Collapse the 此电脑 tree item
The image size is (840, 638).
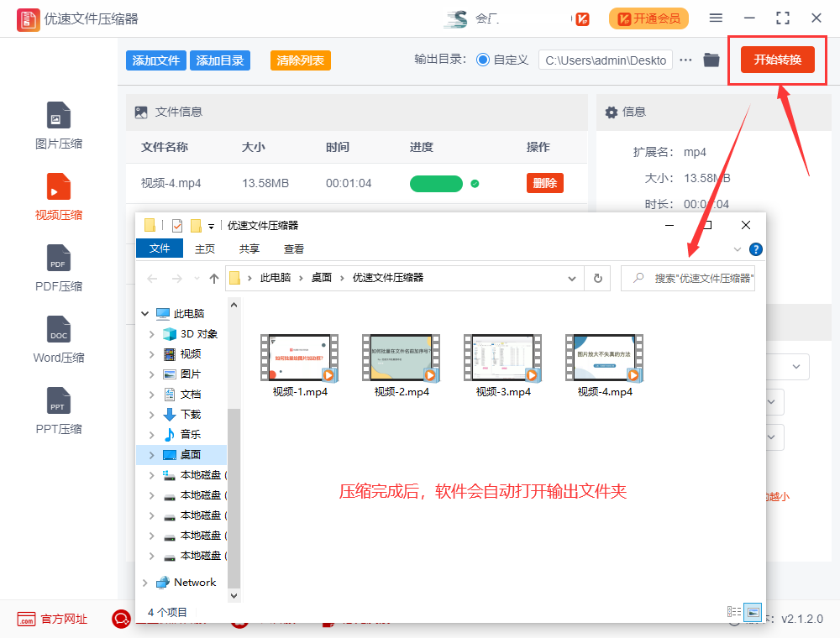pyautogui.click(x=144, y=312)
